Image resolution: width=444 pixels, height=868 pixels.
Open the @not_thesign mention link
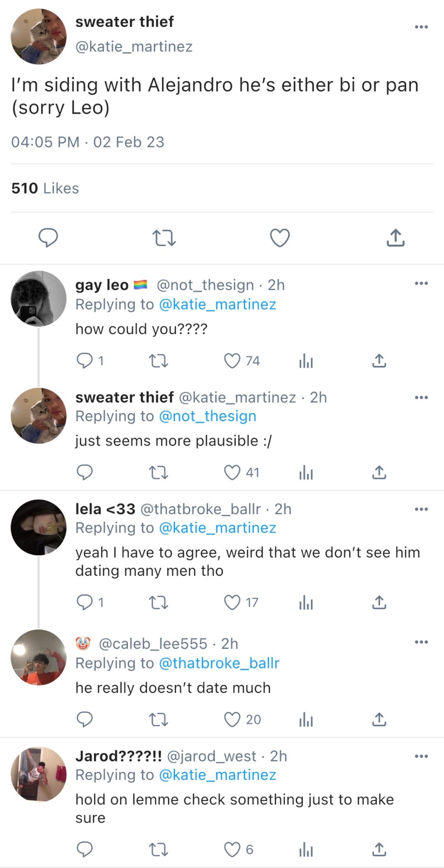(x=208, y=416)
